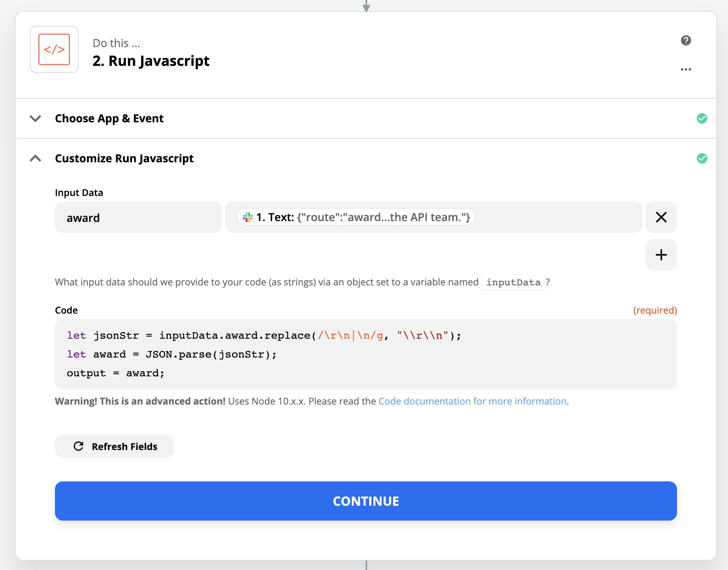Image resolution: width=728 pixels, height=570 pixels.
Task: Click the down arrow connector above the step
Action: tap(366, 5)
